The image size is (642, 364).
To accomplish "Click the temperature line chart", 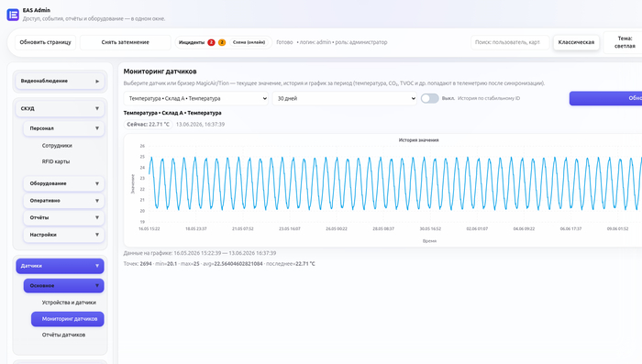I will pyautogui.click(x=395, y=183).
